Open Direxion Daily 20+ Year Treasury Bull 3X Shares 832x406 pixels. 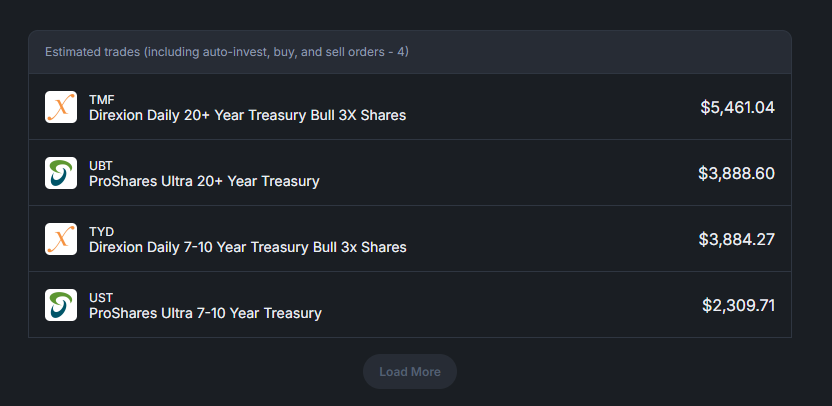pyautogui.click(x=247, y=115)
